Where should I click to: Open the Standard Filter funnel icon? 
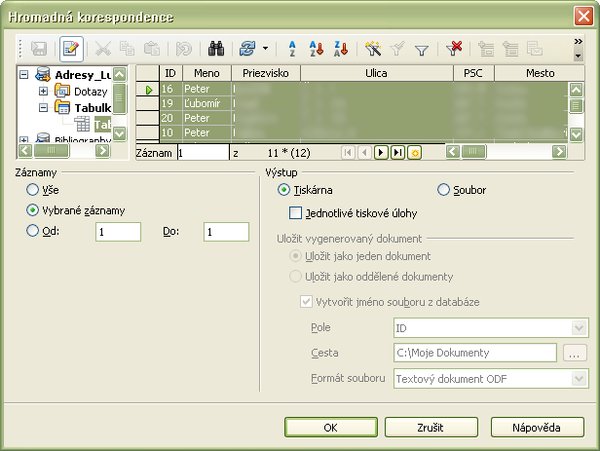tap(422, 49)
